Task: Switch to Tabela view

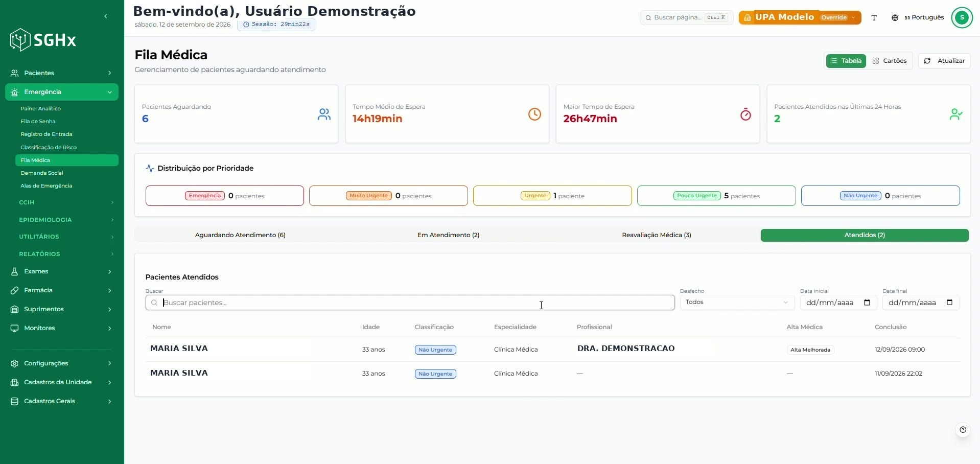Action: [x=846, y=61]
